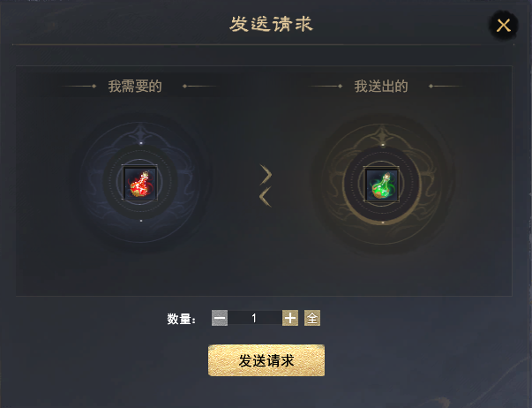
Task: Click the 数量 label
Action: [181, 319]
